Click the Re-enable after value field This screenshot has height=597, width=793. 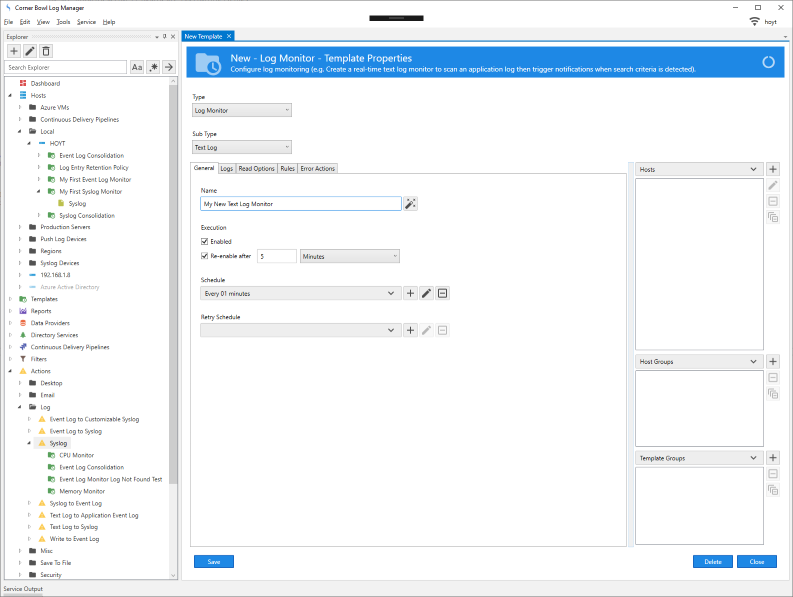point(277,257)
